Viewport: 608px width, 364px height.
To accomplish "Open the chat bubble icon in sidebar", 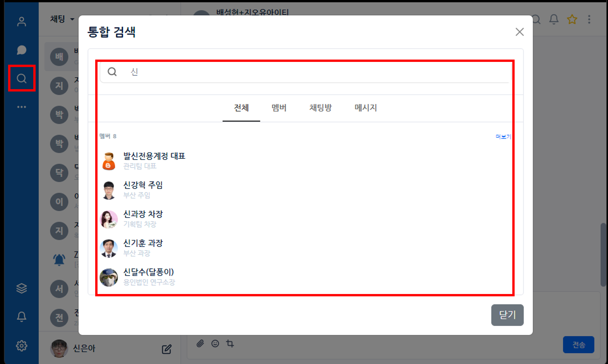I will click(x=22, y=50).
